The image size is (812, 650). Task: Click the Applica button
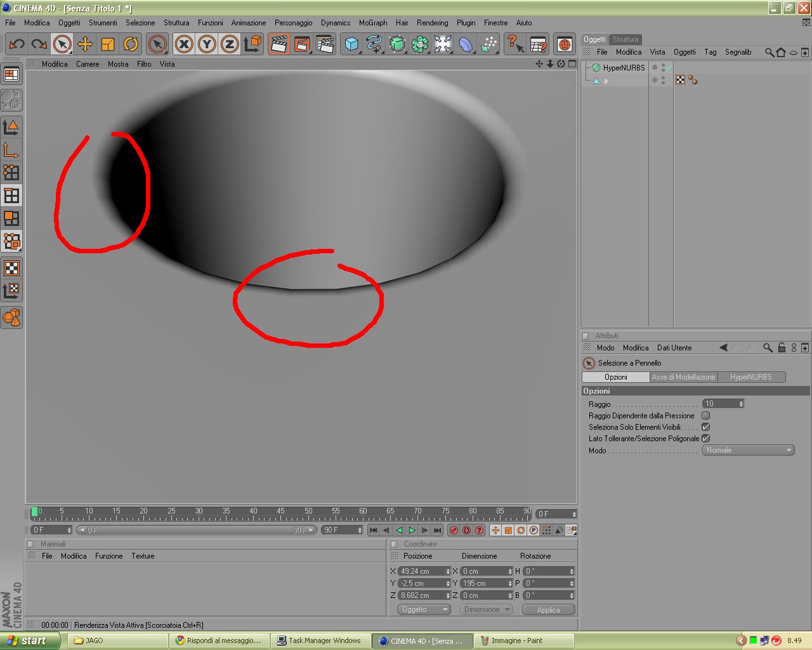(549, 609)
